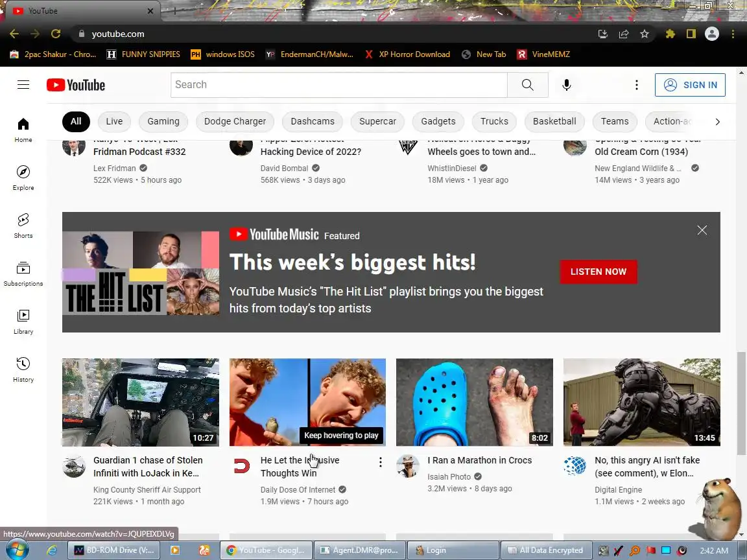Open WhistlinDiesel channel name
Image resolution: width=747 pixels, height=560 pixels.
451,168
